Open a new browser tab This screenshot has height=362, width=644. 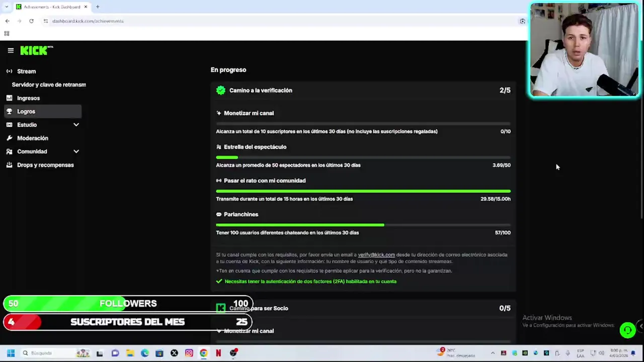tap(98, 7)
